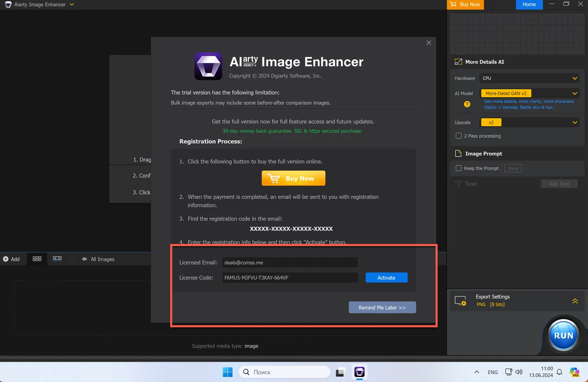
Task: Click the circular RUN button
Action: click(x=563, y=335)
